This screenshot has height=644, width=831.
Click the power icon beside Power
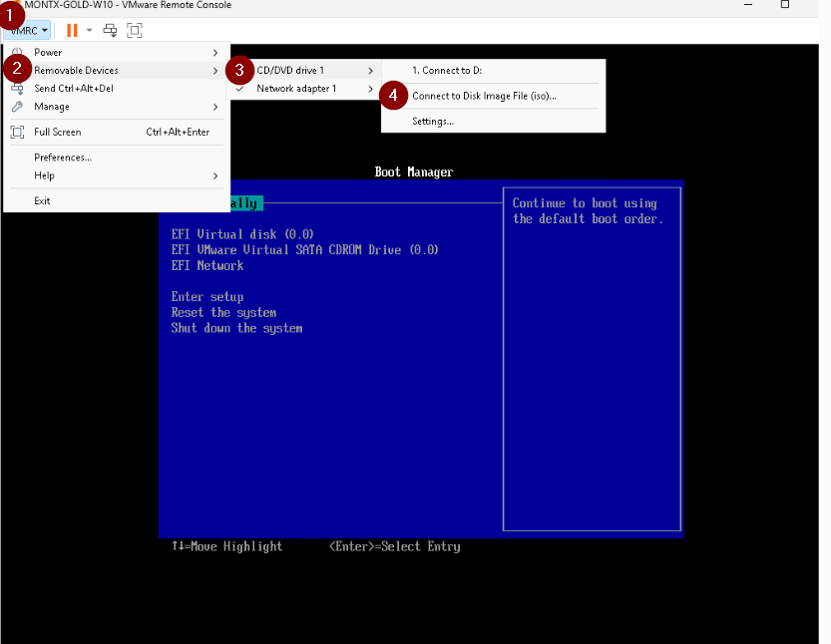(x=17, y=52)
